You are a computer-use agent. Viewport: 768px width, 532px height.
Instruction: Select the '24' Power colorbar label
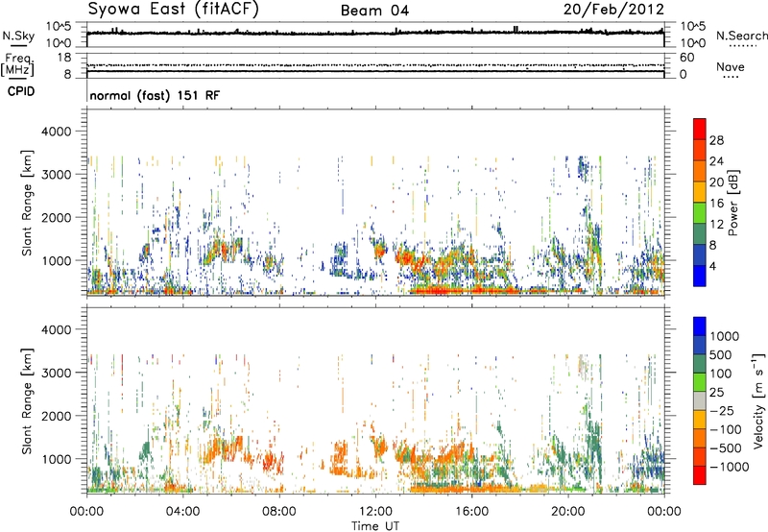coord(716,161)
